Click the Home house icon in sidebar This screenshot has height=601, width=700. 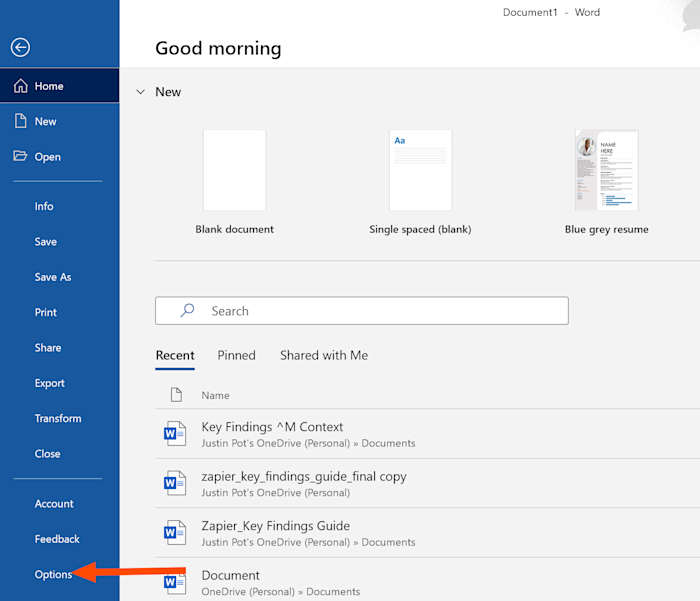(x=21, y=86)
